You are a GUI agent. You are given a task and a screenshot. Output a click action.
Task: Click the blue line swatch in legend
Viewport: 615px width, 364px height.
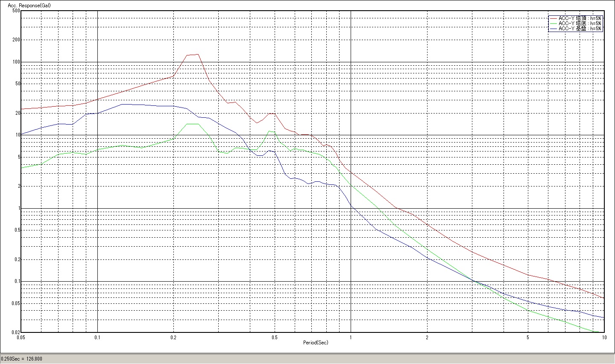[x=553, y=29]
